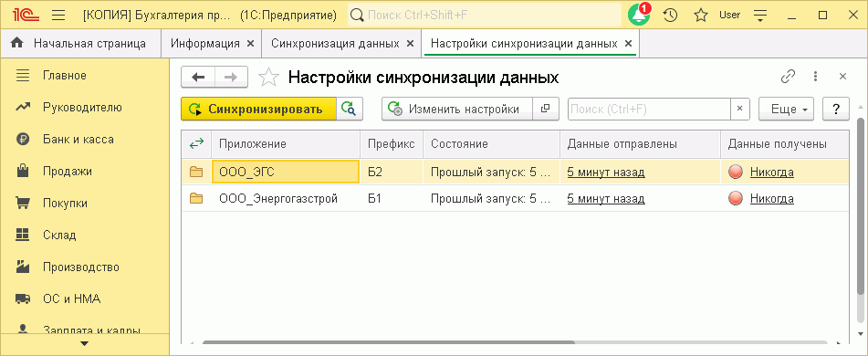Open the Еще dropdown menu
This screenshot has height=356, width=868.
787,109
